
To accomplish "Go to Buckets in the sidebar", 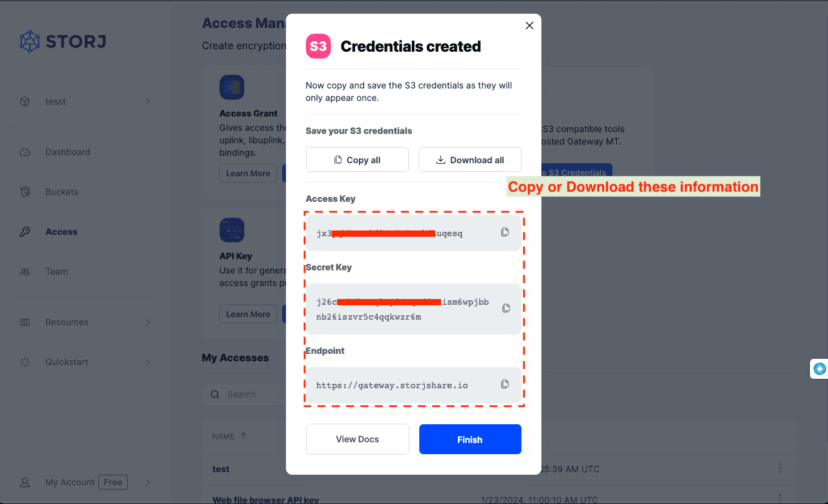I will click(x=62, y=192).
